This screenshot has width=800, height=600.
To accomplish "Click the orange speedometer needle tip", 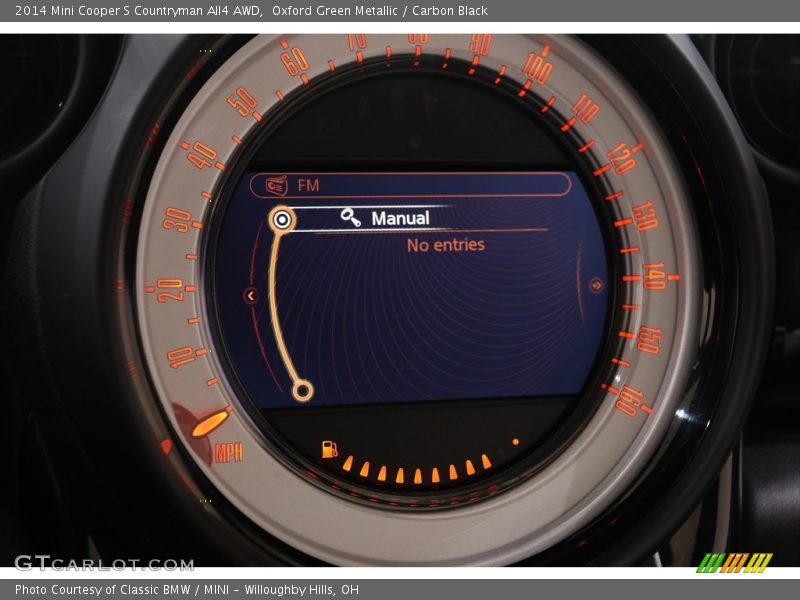I will click(210, 423).
